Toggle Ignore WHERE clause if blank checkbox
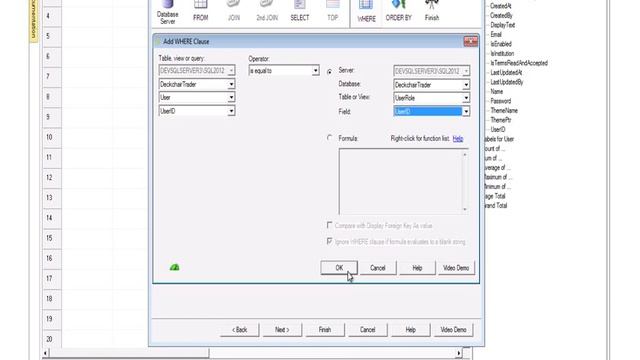 click(x=329, y=241)
